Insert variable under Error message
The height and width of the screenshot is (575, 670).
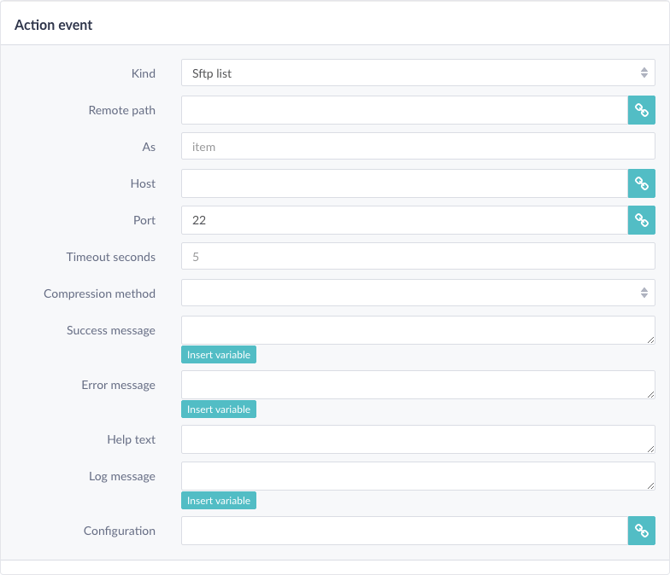(x=218, y=409)
